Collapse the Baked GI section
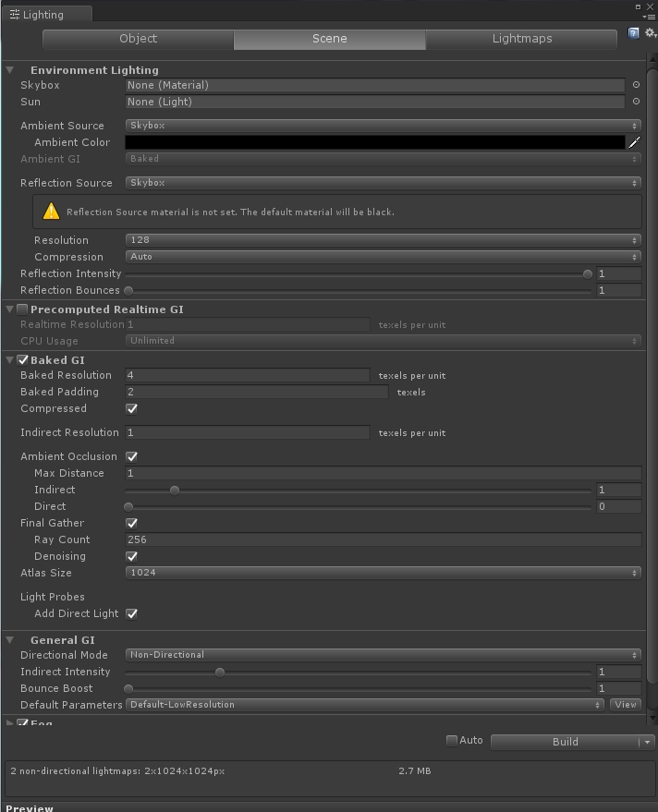This screenshot has width=658, height=812. point(9,360)
